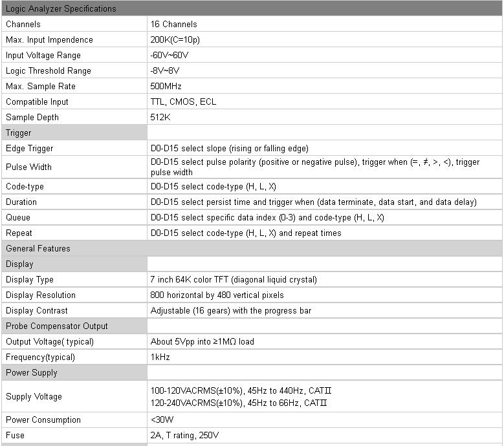The image size is (504, 446).
Task: Select the Display Resolution row label
Action: point(41,295)
